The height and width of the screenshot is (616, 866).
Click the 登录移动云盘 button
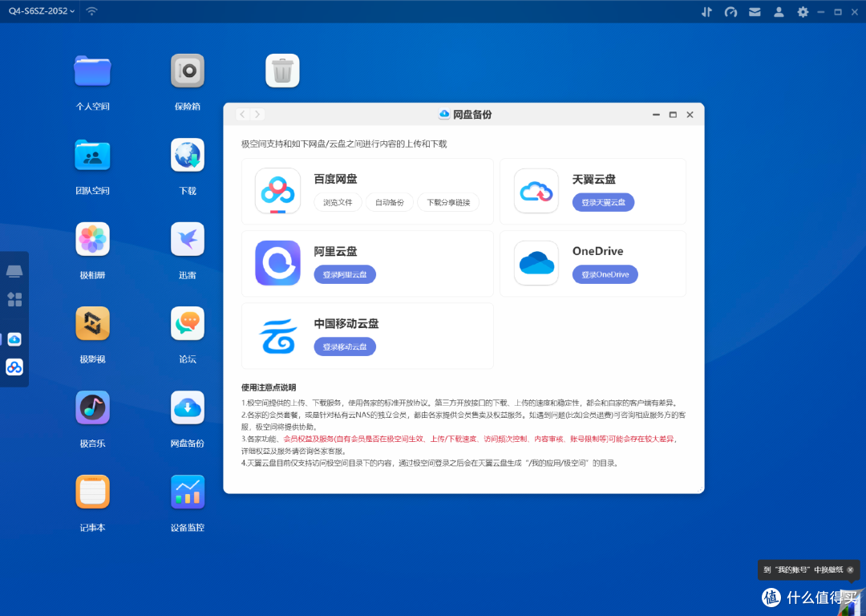point(345,347)
